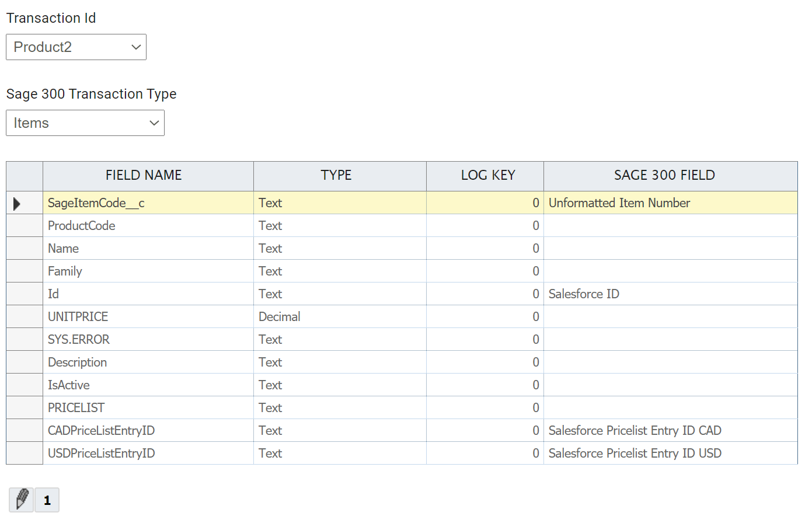Screen dimensions: 812x530
Task: Expand the Sage 300 Transaction Type dropdown
Action: pyautogui.click(x=85, y=123)
